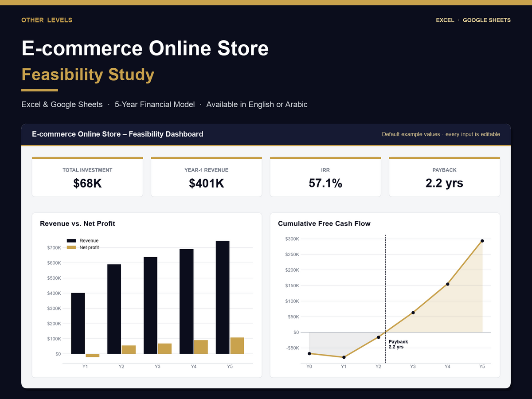Click the EXCEL · GOOGLE SHEETS label
This screenshot has height=399, width=532.
click(x=473, y=20)
